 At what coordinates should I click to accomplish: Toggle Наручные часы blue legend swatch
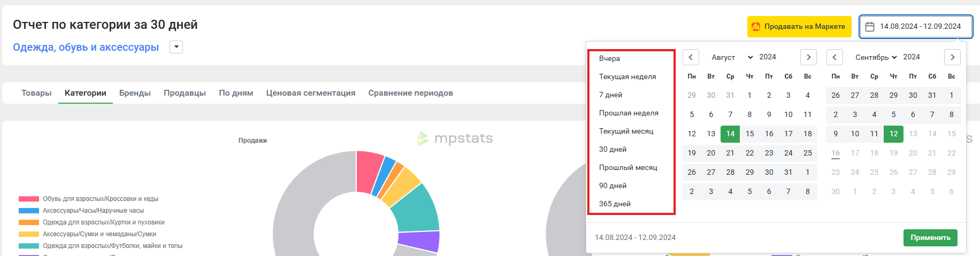(x=29, y=211)
